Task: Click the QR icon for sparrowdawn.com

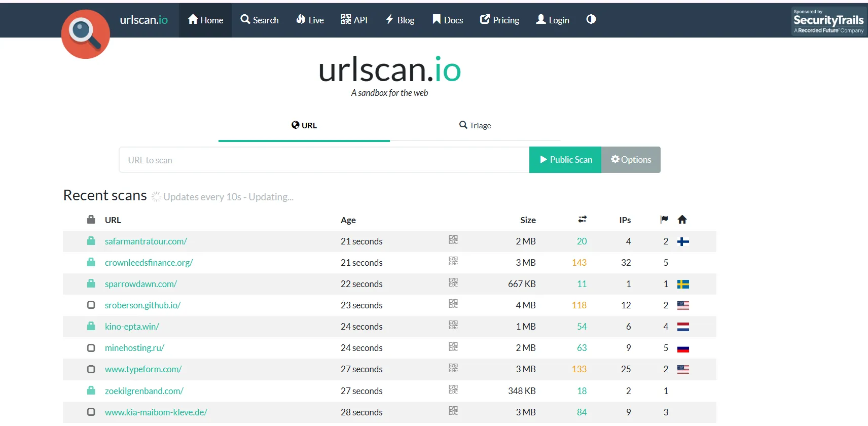Action: (453, 282)
